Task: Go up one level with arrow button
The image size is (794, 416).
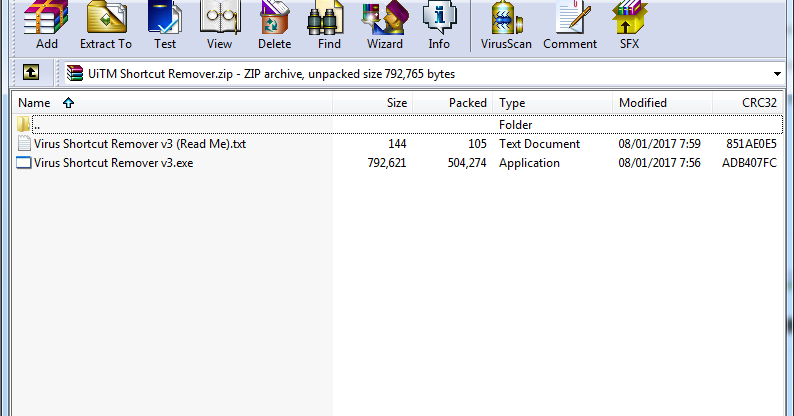Action: point(31,73)
